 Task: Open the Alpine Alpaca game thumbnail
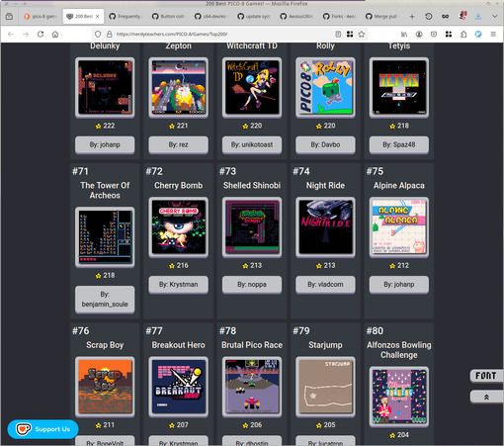coord(398,227)
